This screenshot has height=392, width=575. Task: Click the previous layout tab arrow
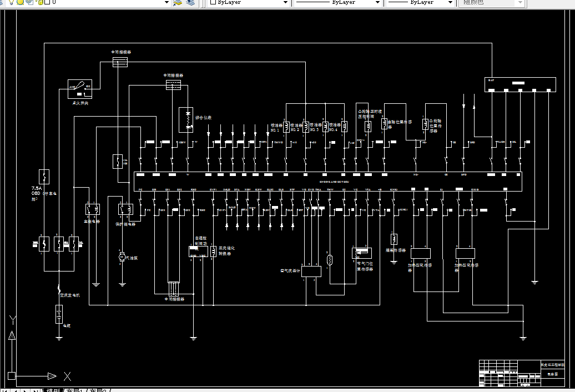(x=16, y=390)
